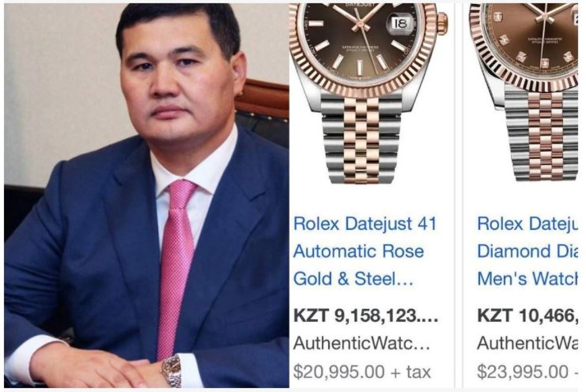Click the $20,995.00 + tax price
Viewport: 586px width, 392px height.
362,372
